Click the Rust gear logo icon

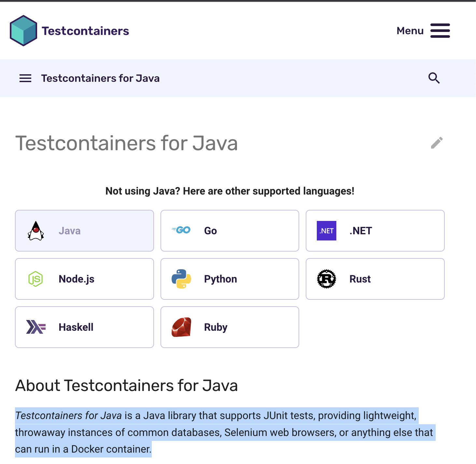[327, 279]
